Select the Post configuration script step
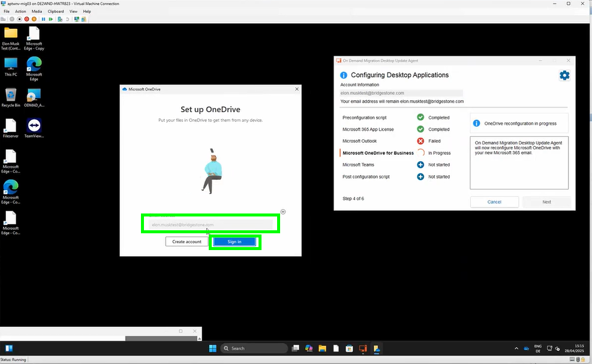 tap(396, 177)
